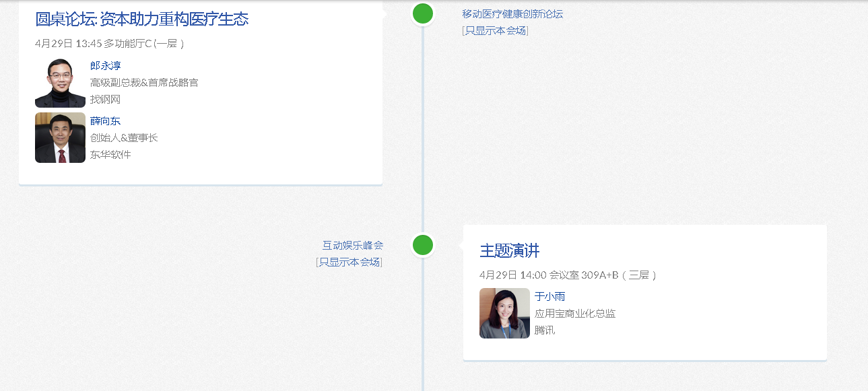
Task: Open the 互动娱乐峰会 forum link
Action: 352,245
